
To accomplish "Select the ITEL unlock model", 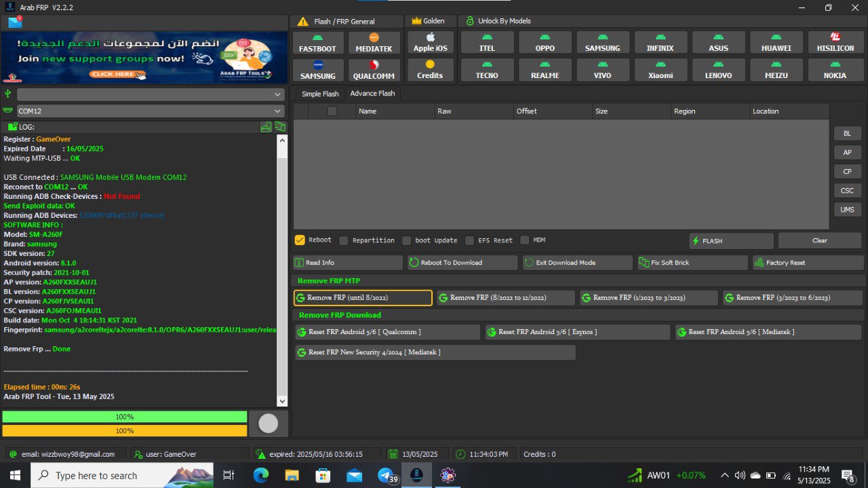I will tap(487, 42).
